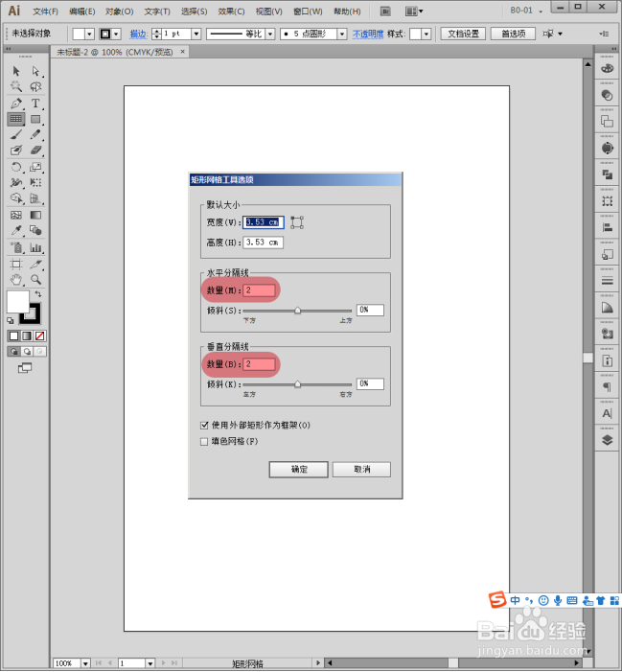The height and width of the screenshot is (672, 622).
Task: Select the Magic Wand tool
Action: (x=16, y=86)
